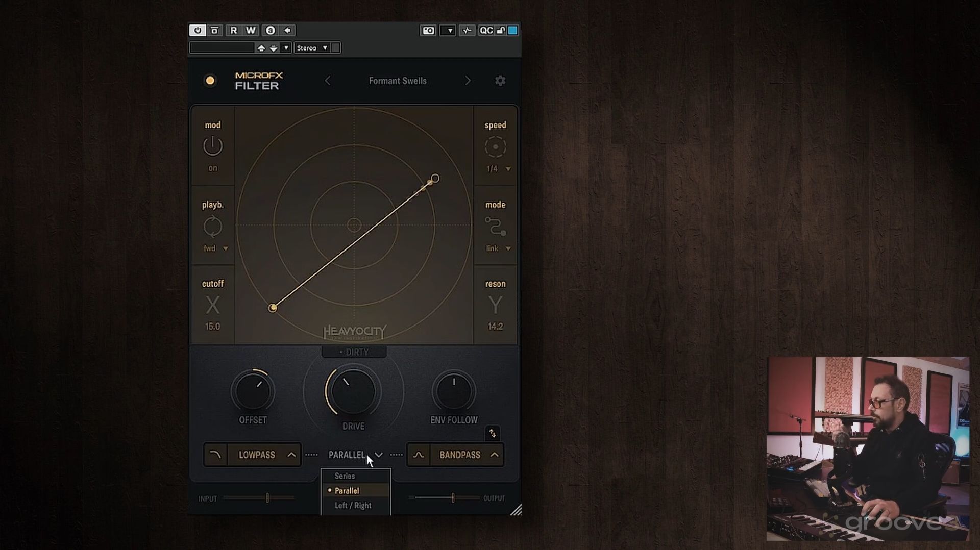Click the reson value 14.2
The width and height of the screenshot is (980, 550).
click(495, 327)
